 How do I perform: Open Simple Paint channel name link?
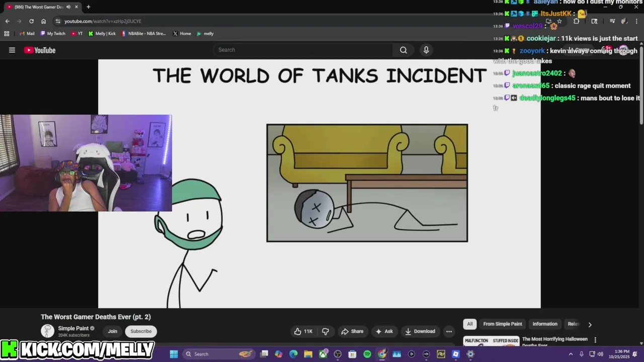point(73,328)
